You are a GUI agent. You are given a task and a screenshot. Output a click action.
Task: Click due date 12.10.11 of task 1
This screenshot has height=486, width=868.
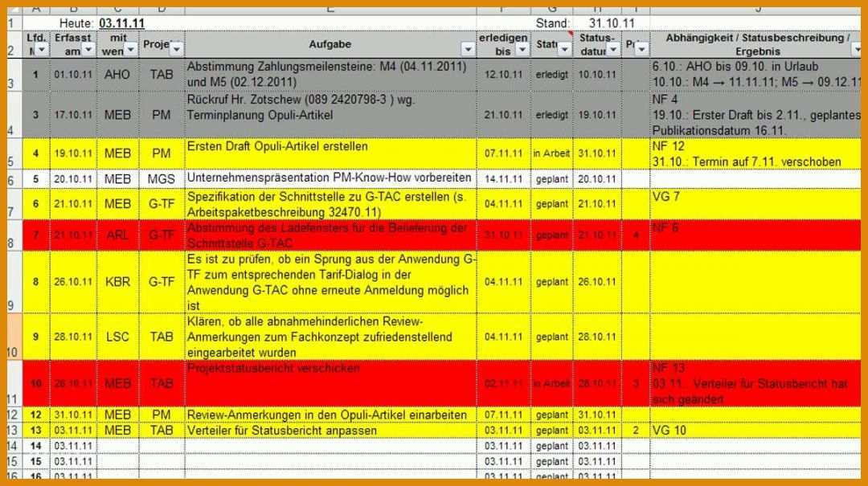tap(503, 74)
